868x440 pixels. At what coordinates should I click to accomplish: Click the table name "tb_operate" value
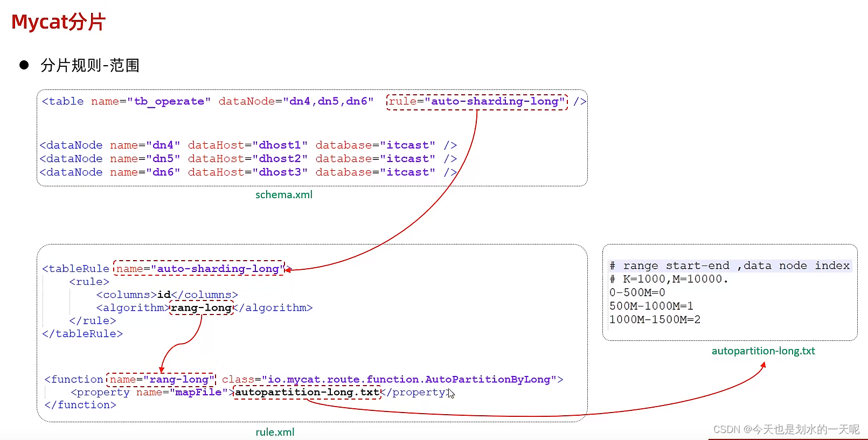tap(169, 101)
